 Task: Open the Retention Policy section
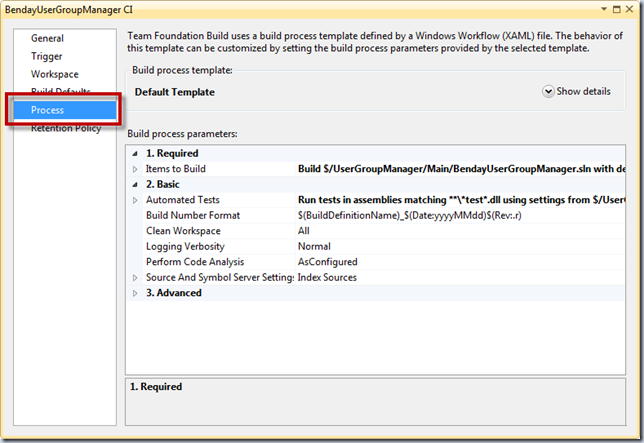pyautogui.click(x=66, y=128)
